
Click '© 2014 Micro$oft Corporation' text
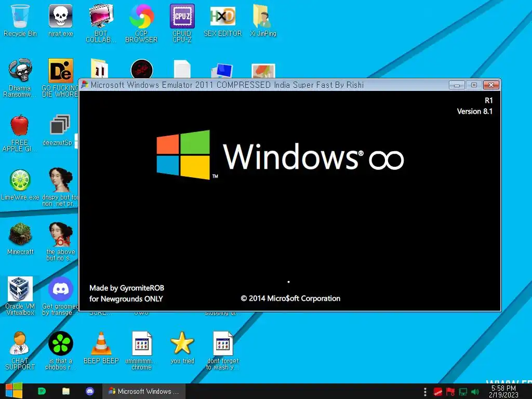pos(290,298)
